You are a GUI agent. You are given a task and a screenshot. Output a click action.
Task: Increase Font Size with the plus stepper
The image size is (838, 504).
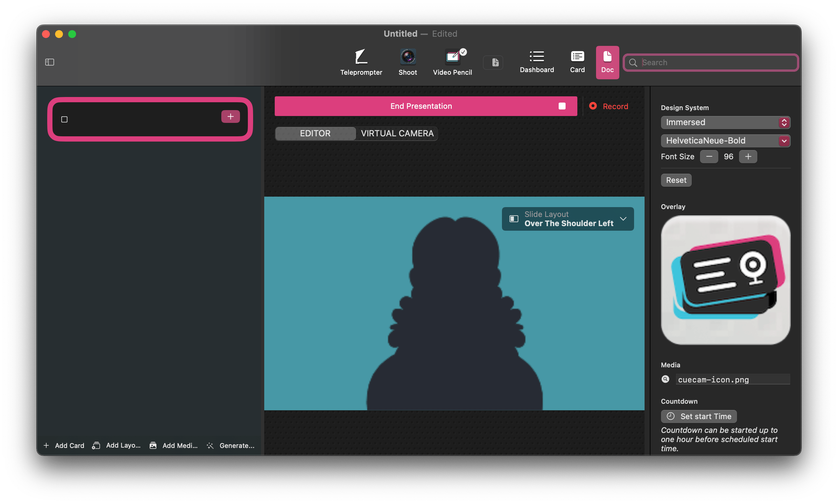(x=747, y=157)
